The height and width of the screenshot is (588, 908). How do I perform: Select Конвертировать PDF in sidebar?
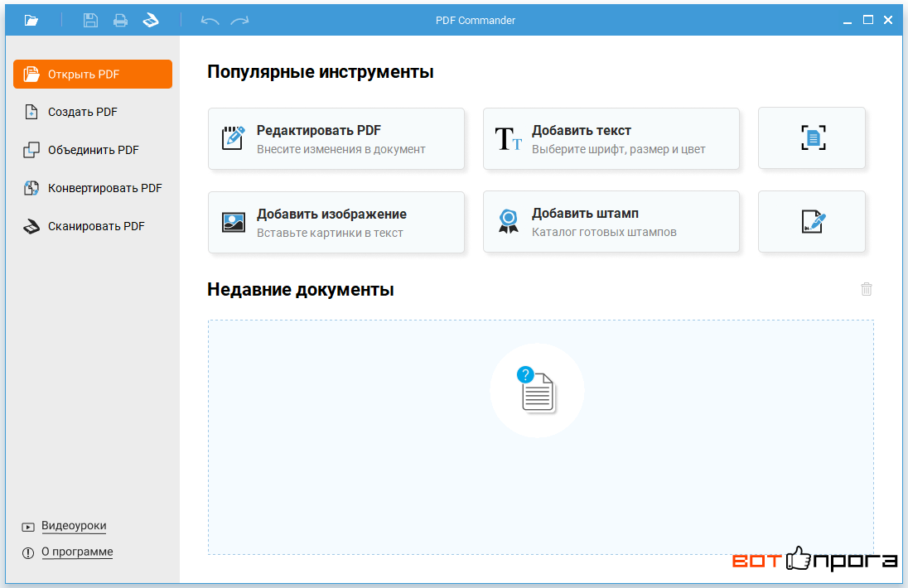coord(93,188)
